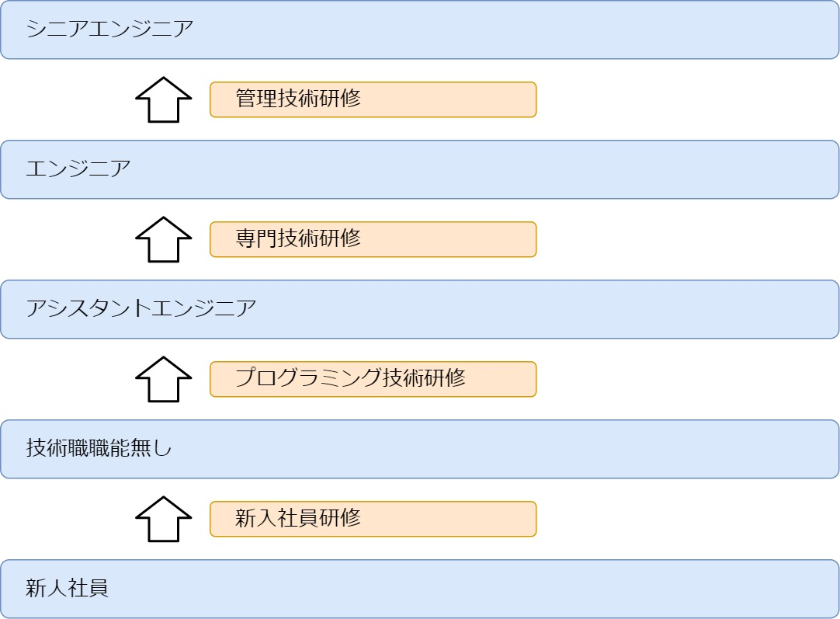Click the arrow beside 新入社員研修
Screen dimensions: 840x619
coord(163,520)
